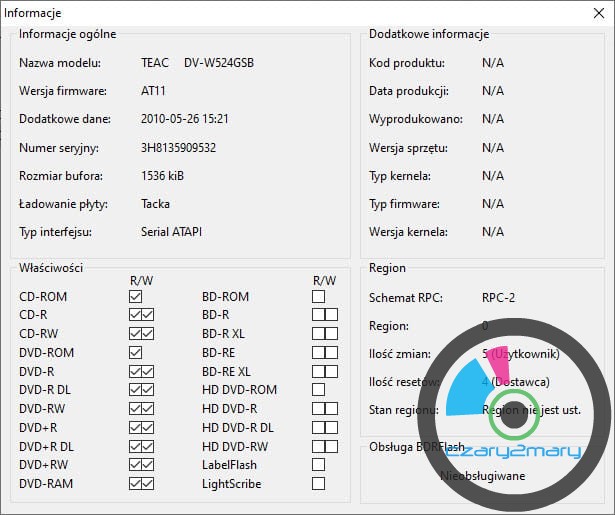Click the serial number 3H8135909532
Image resolution: width=615 pixels, height=515 pixels.
point(178,147)
